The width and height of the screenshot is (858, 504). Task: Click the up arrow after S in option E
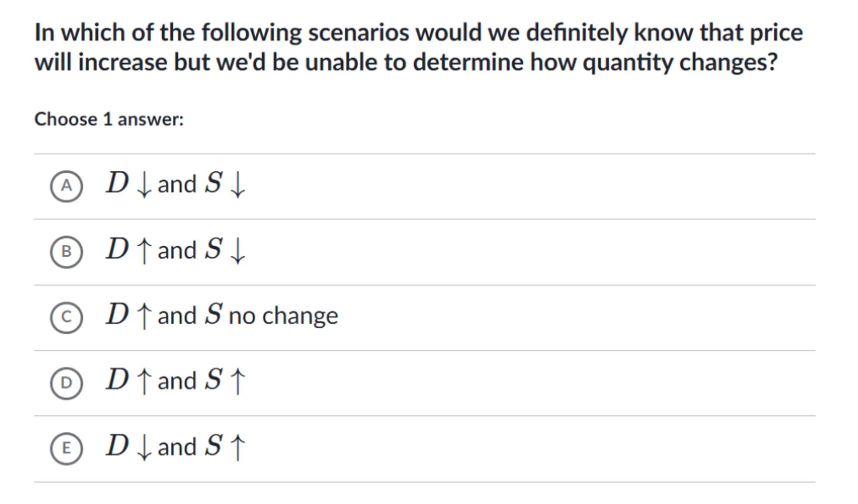[237, 447]
